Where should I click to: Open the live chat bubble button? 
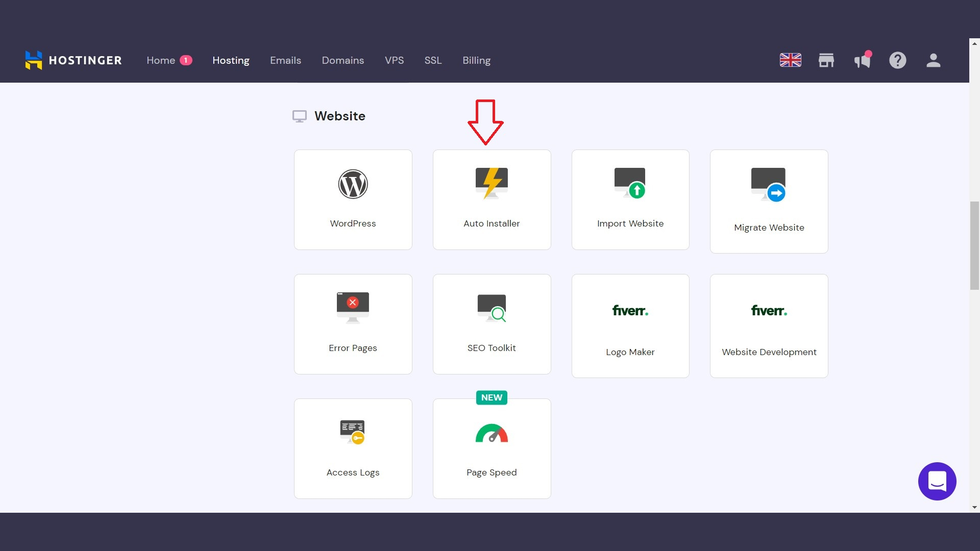[x=937, y=481]
